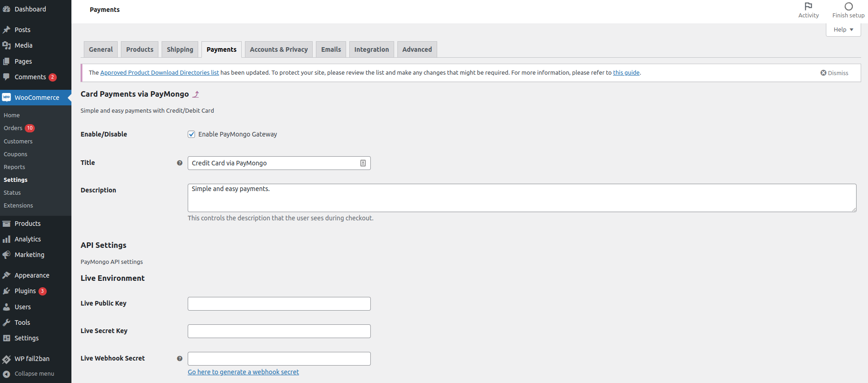
Task: Click the return arrow beside PayMongo heading
Action: click(196, 94)
